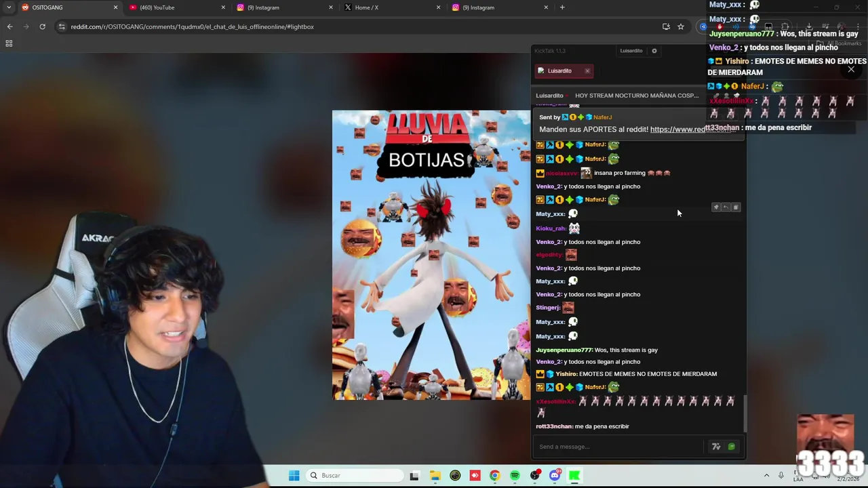Close the chat overlay with X button
The image size is (868, 488).
(x=851, y=69)
